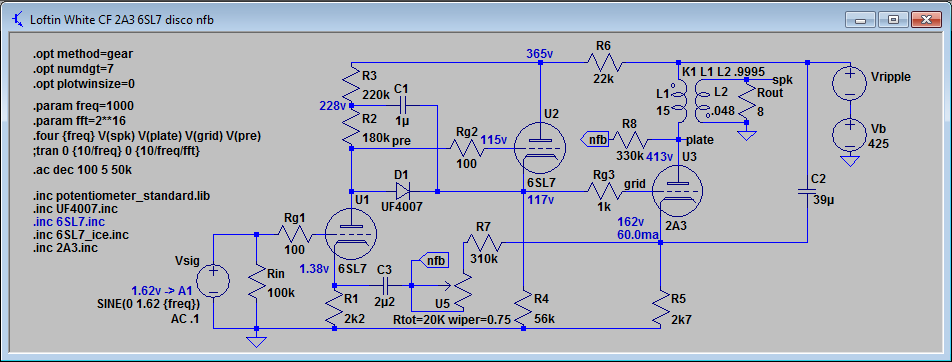Click the '.opt plotwinsize=0' directive
The width and height of the screenshot is (952, 362).
click(x=84, y=83)
